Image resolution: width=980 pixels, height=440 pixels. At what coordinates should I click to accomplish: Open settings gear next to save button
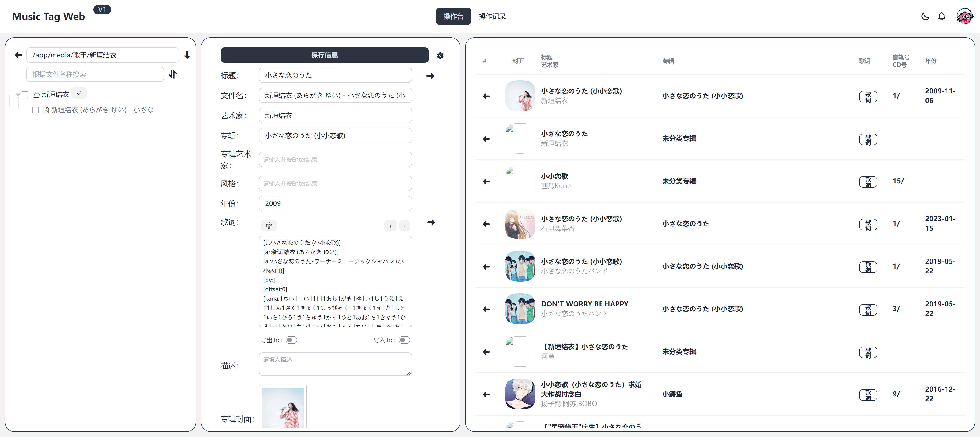click(x=440, y=56)
